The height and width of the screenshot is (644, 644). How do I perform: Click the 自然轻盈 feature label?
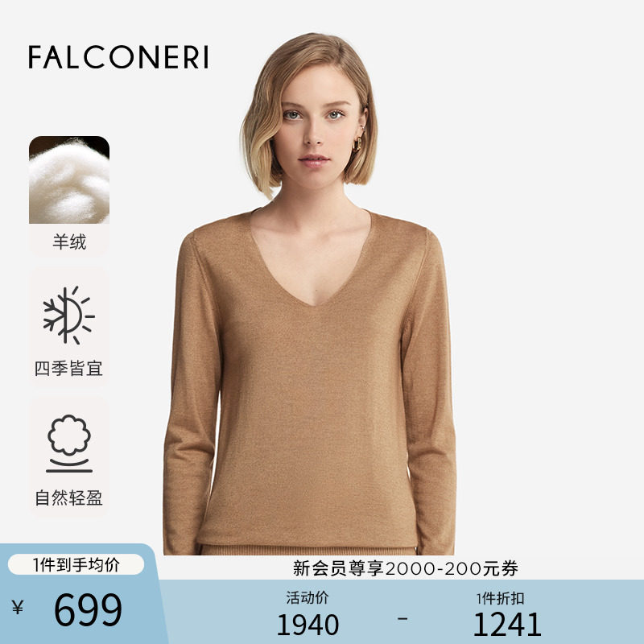click(68, 497)
